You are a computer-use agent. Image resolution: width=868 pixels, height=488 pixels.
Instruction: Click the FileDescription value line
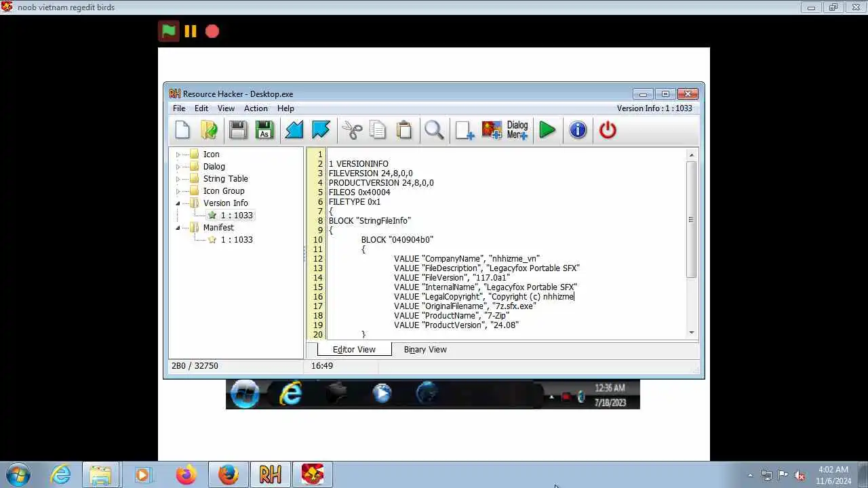coord(487,268)
